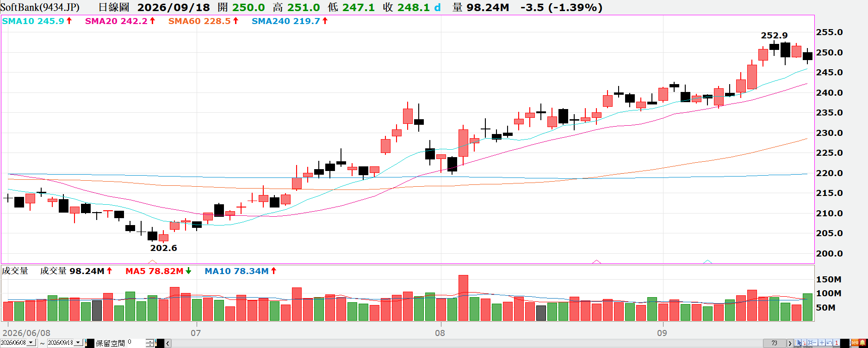Click the undo curved arrow icon

tap(829, 342)
